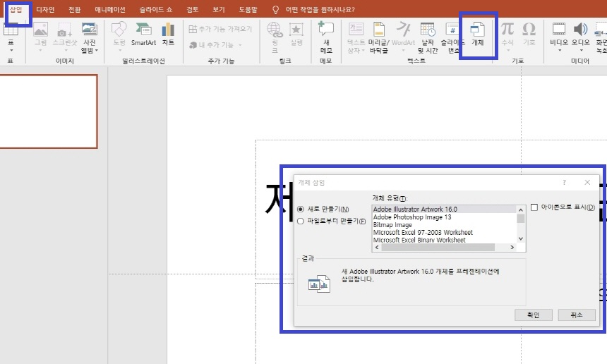The image size is (607, 364).
Task: Confirm the dialog with 확인 button
Action: 534,315
